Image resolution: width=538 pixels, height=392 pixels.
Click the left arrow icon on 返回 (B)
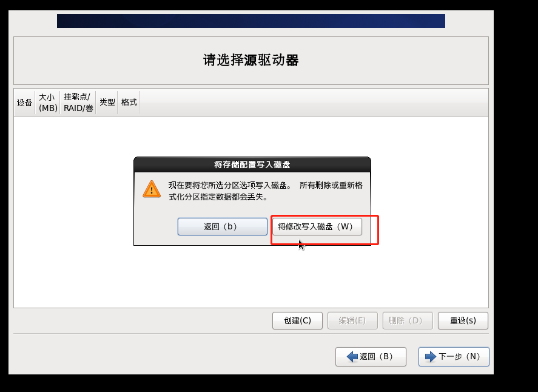tap(352, 357)
